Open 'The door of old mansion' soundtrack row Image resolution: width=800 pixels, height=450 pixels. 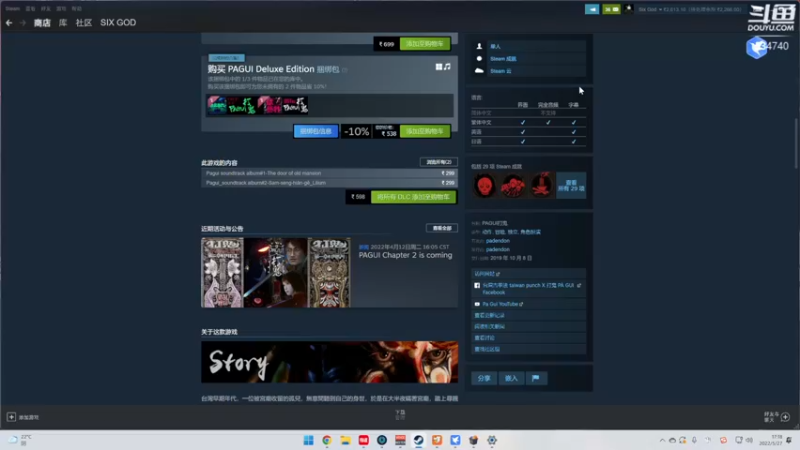coord(329,173)
